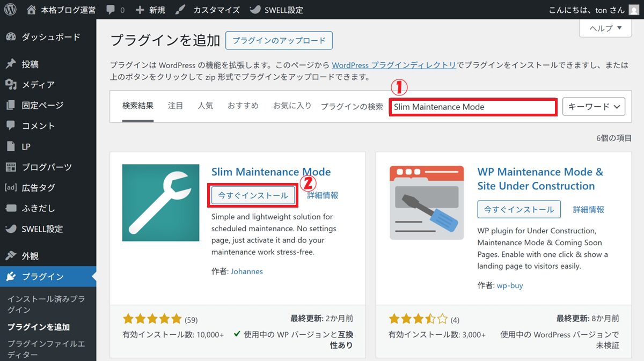Expand the ヘルプ panel
Viewport: 644px width, 361px height.
coord(605,28)
